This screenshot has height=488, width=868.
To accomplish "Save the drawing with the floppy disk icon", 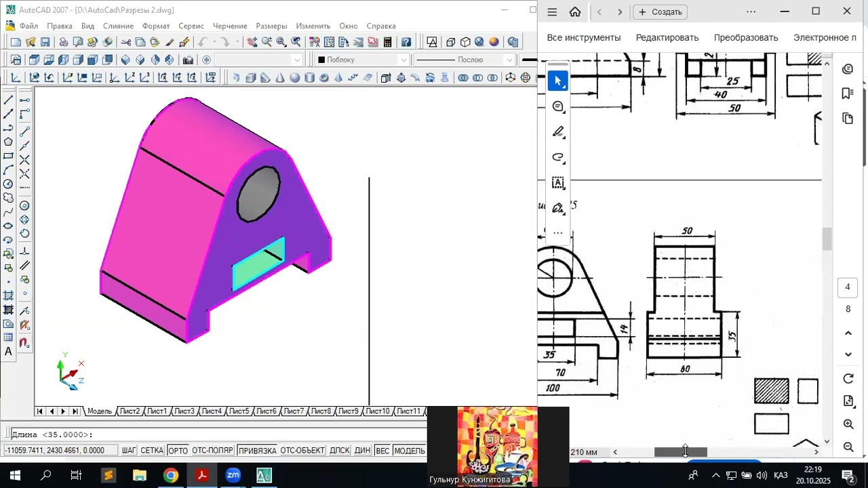I will (45, 42).
